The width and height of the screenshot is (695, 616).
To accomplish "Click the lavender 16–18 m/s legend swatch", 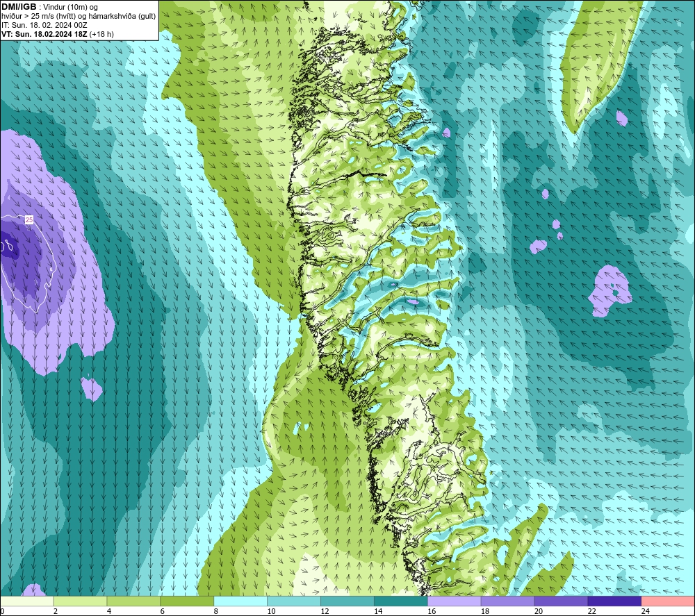I will pyautogui.click(x=455, y=601).
